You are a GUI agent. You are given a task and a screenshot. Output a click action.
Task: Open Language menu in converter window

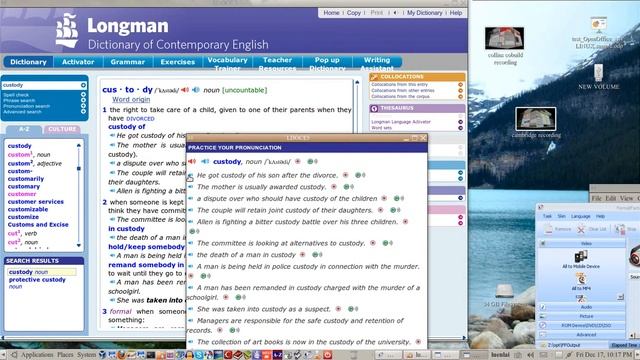[580, 216]
